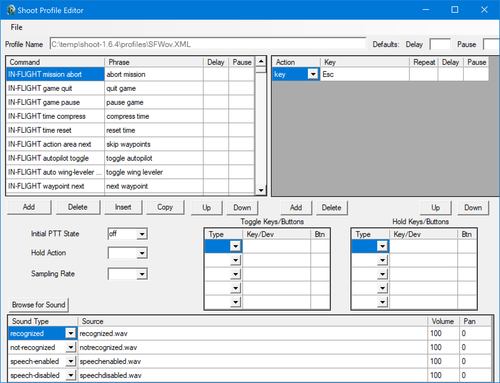
Task: Click the Volume 100 cell for recognized.wav
Action: pos(443,333)
